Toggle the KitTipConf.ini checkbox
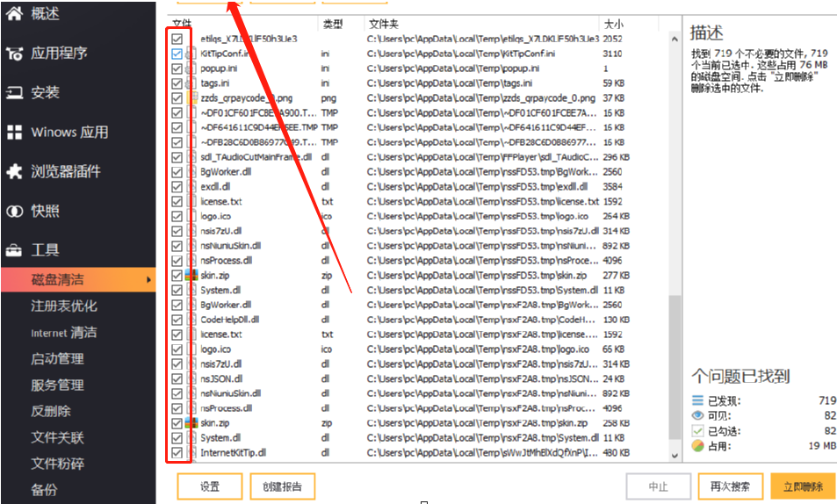The height and width of the screenshot is (504, 837). (x=177, y=54)
